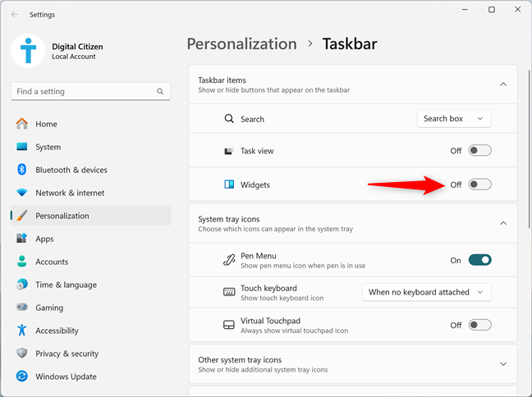Image resolution: width=532 pixels, height=397 pixels.
Task: Enable the Widgets toggle switch
Action: pos(479,185)
